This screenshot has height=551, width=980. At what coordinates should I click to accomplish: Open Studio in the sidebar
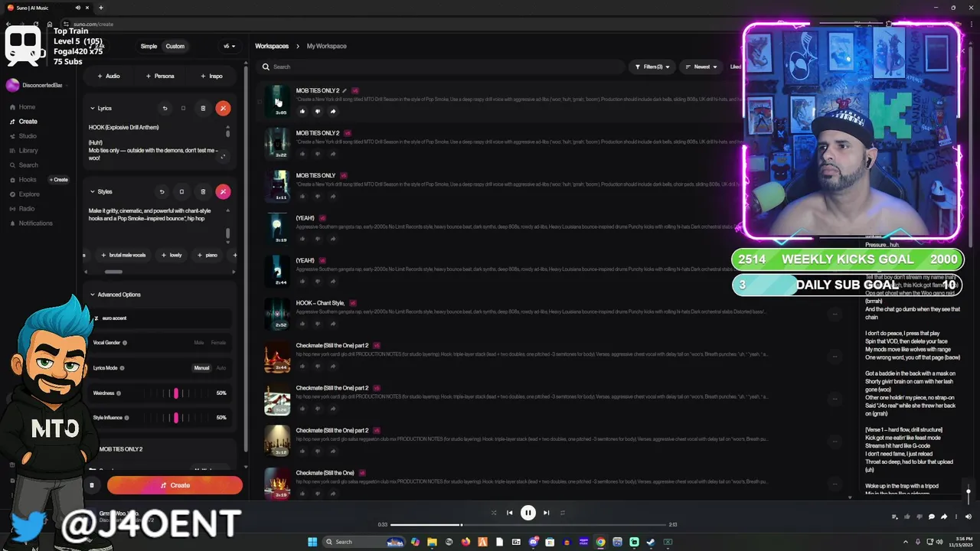[x=24, y=136]
